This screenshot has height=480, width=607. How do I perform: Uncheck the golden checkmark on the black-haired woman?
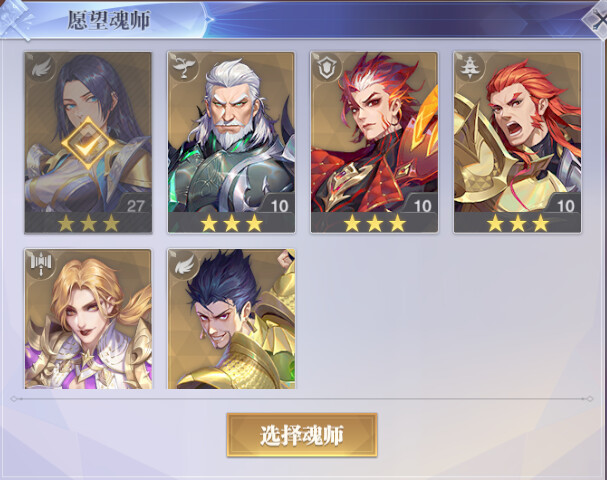point(89,143)
